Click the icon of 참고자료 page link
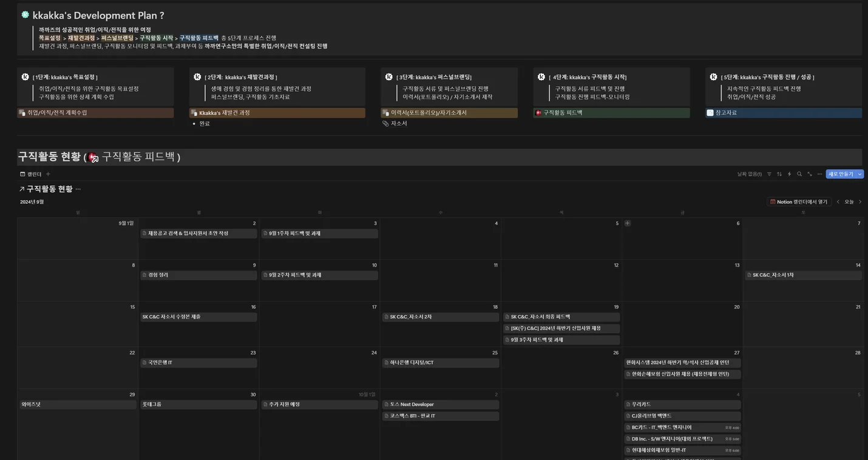The width and height of the screenshot is (868, 460). [710, 113]
